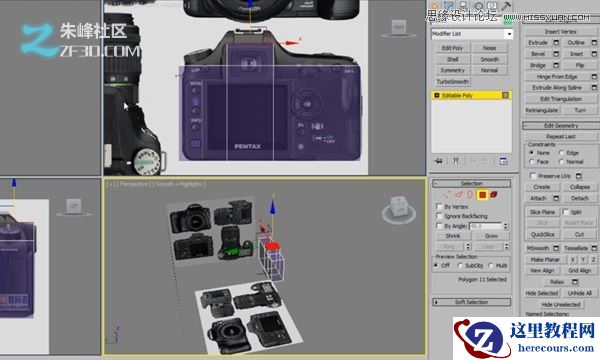Click 'Polygon 11 Selected' status text
The height and width of the screenshot is (360, 600).
pyautogui.click(x=482, y=280)
